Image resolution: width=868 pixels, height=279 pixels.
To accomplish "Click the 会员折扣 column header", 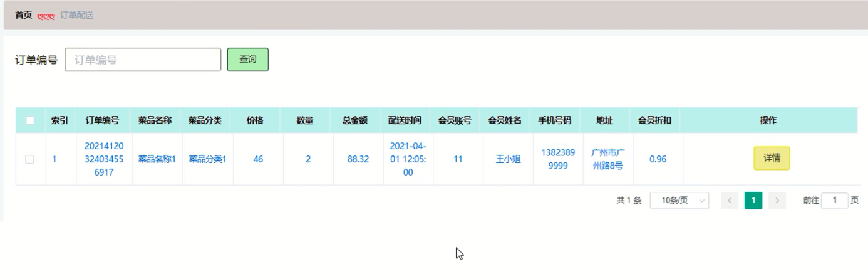I will 655,120.
